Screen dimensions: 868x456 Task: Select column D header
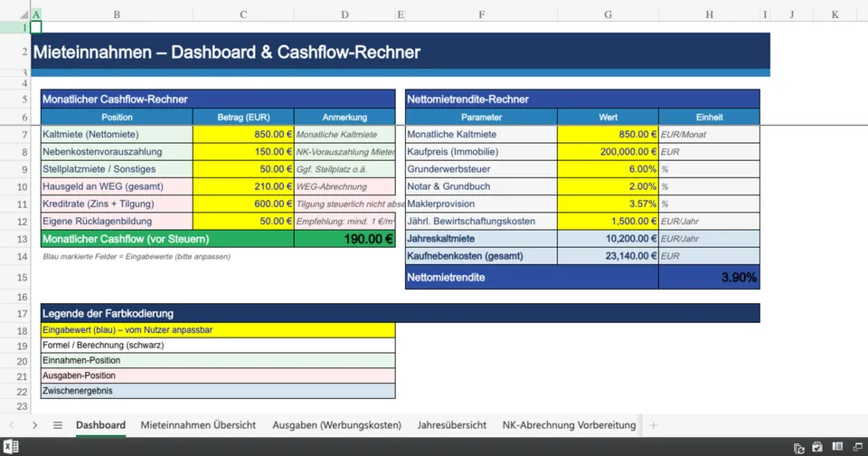344,15
